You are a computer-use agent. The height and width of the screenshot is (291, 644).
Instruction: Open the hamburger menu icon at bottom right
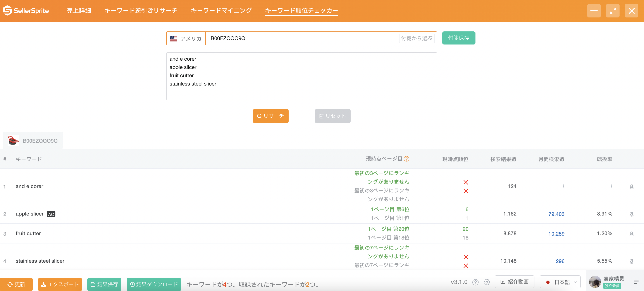coord(636,282)
